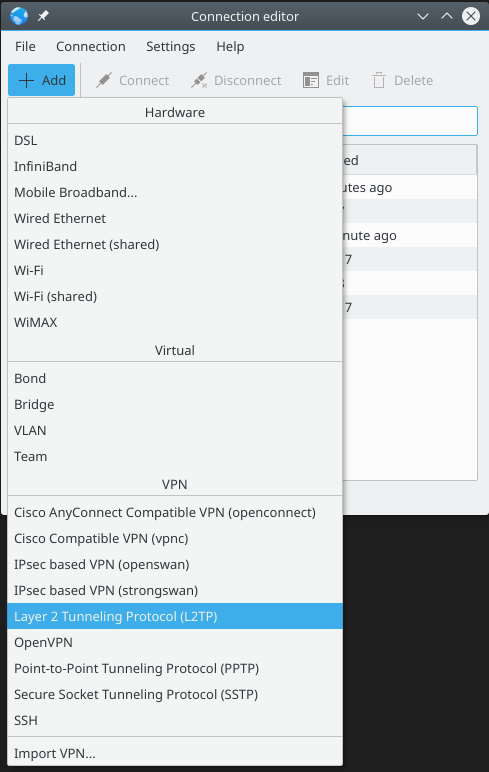
Task: Click the Connect plug icon
Action: [104, 80]
